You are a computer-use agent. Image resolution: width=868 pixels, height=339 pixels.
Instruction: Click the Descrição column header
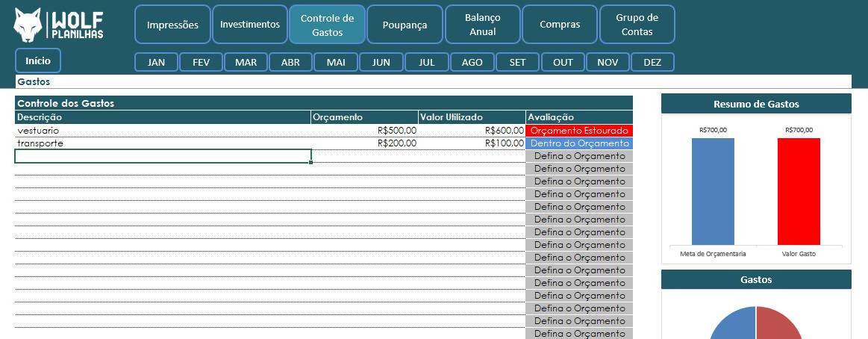163,117
